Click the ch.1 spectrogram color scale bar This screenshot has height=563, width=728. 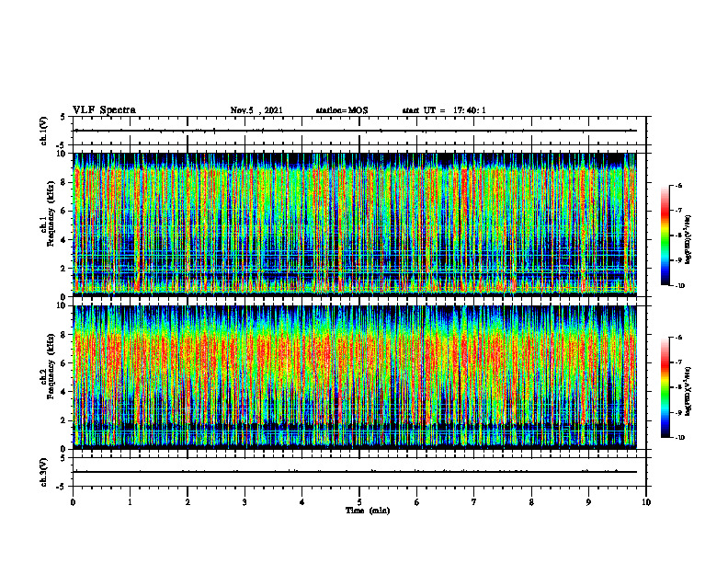(665, 236)
